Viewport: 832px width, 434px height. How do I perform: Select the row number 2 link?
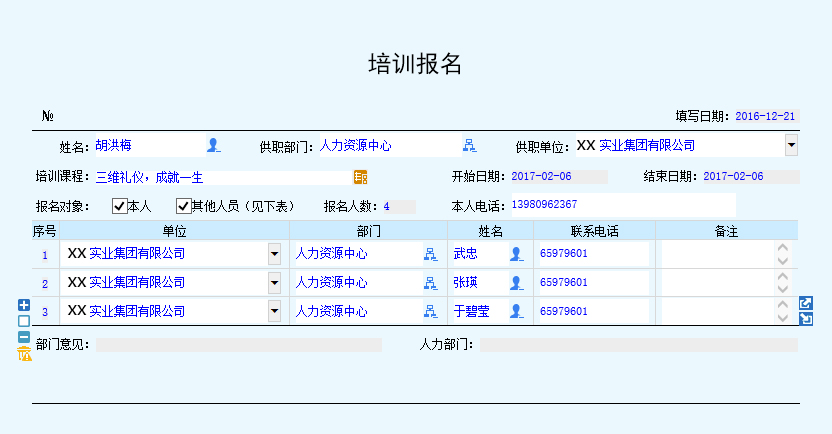point(45,284)
